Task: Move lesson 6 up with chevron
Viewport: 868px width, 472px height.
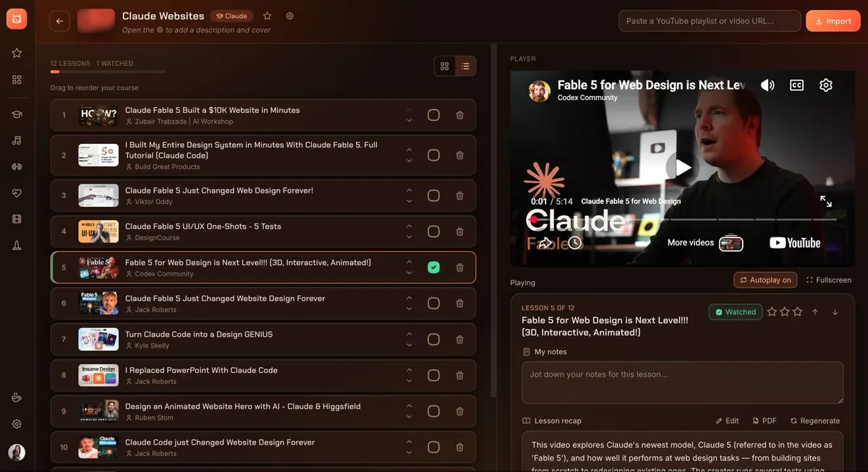Action: tap(409, 298)
